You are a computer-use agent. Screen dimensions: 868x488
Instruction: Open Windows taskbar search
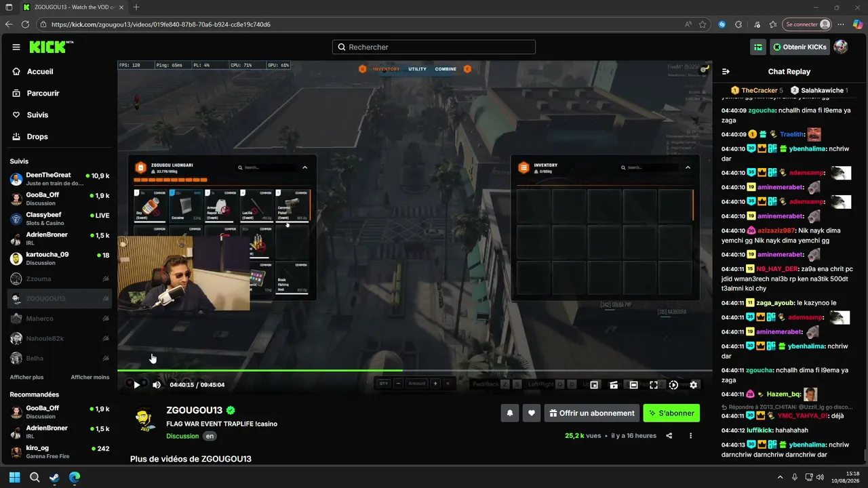tap(35, 477)
